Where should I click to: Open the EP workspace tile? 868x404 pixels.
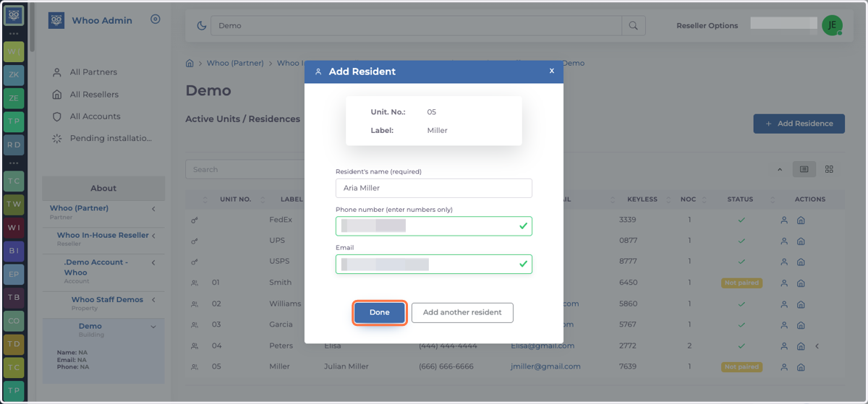pyautogui.click(x=14, y=274)
